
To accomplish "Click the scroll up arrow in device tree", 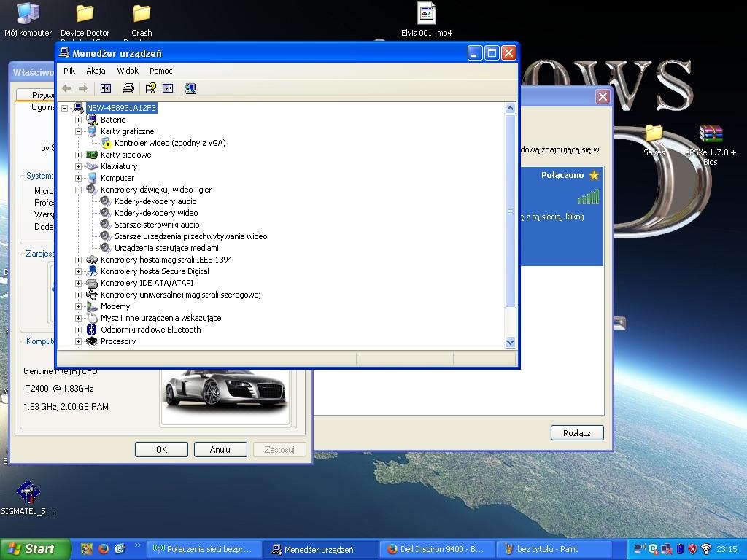I will [510, 109].
